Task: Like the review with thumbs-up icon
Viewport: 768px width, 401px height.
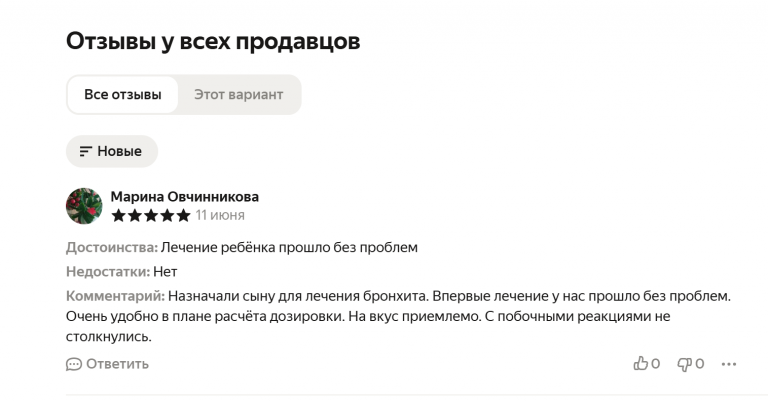Action: tap(640, 363)
